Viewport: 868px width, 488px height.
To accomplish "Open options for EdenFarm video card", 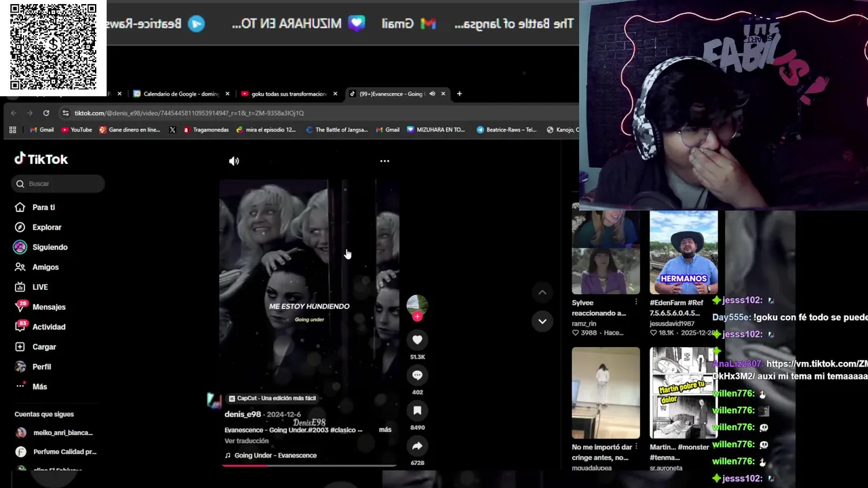I will click(x=714, y=302).
